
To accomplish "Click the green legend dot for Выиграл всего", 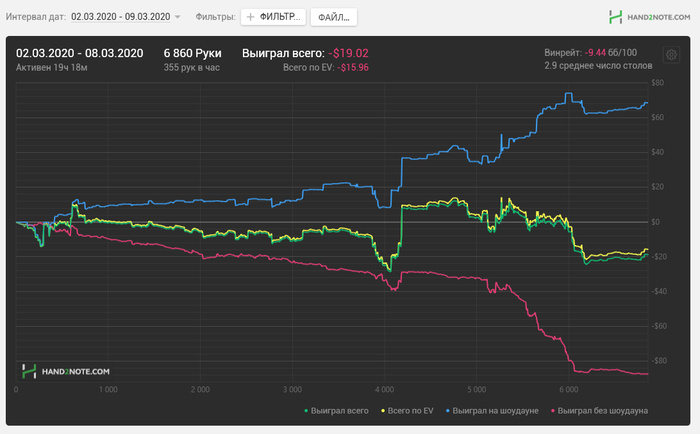I will click(306, 411).
